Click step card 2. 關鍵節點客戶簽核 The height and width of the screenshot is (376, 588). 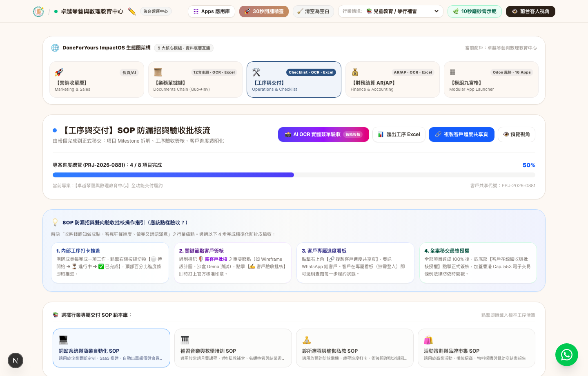233,263
